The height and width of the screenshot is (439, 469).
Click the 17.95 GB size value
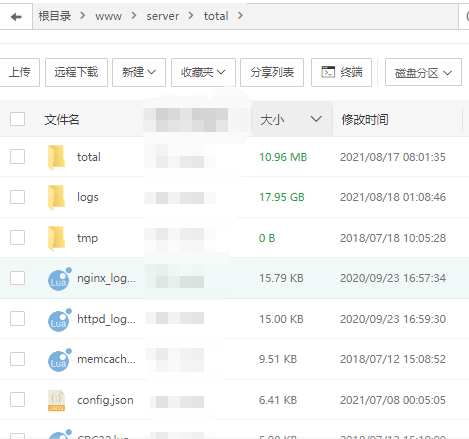[282, 197]
